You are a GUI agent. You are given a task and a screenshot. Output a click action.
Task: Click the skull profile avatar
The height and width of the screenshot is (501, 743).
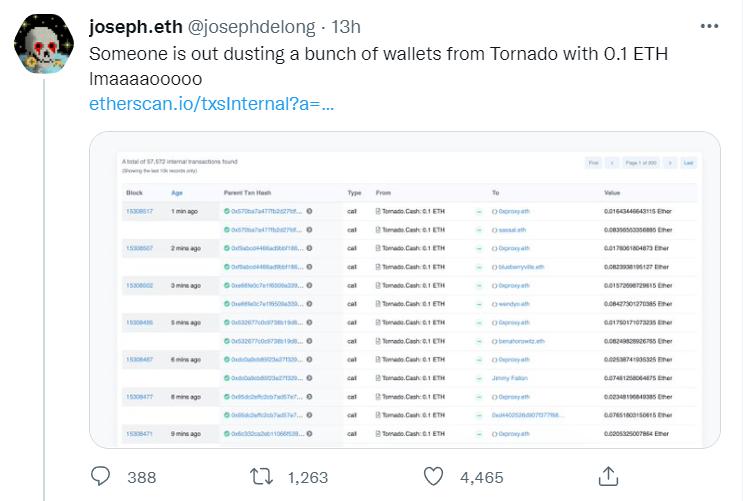(41, 43)
